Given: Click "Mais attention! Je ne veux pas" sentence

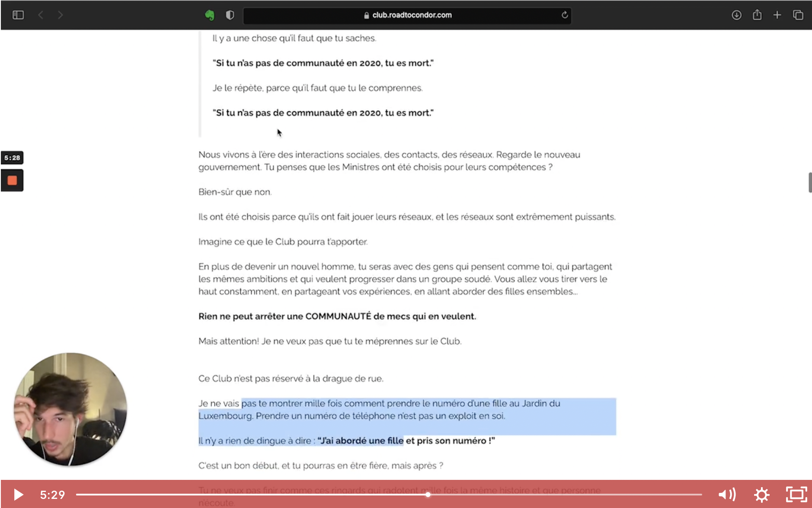Looking at the screenshot, I should [x=330, y=341].
